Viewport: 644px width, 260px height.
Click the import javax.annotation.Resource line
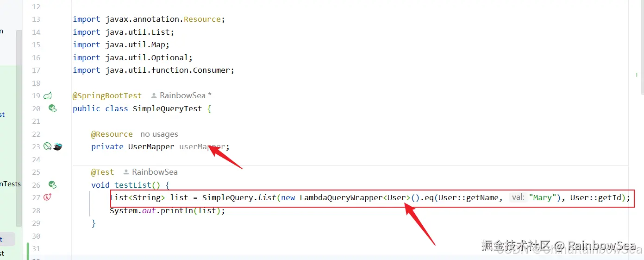[x=149, y=19]
